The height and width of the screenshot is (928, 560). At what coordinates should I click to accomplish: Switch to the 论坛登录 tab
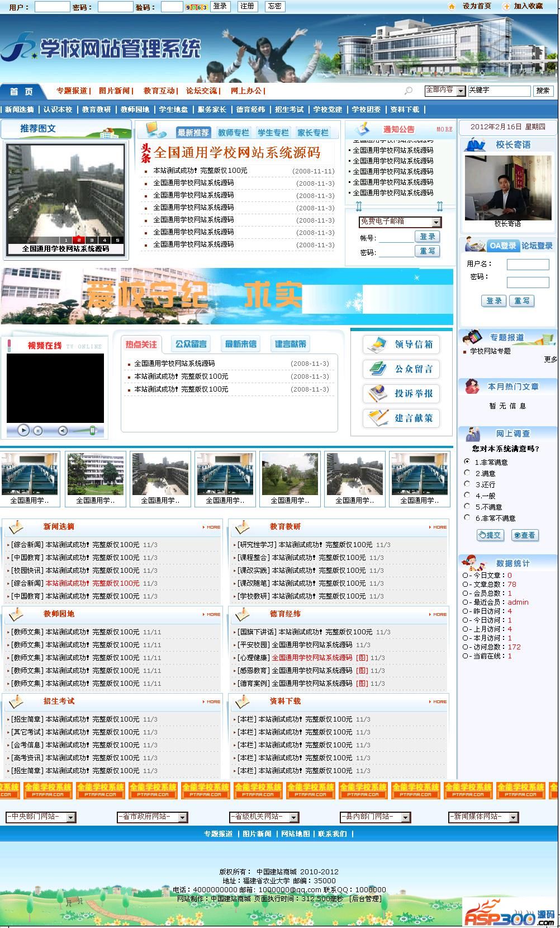tap(537, 246)
